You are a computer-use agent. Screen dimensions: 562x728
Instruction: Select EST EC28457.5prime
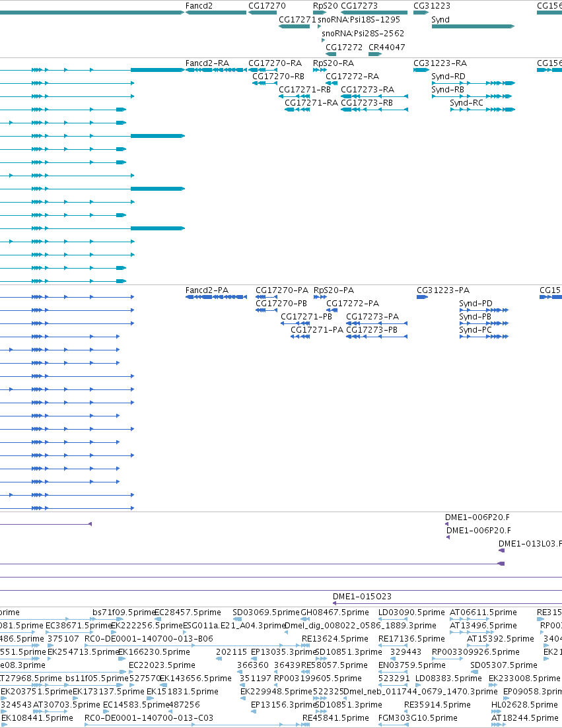click(188, 612)
